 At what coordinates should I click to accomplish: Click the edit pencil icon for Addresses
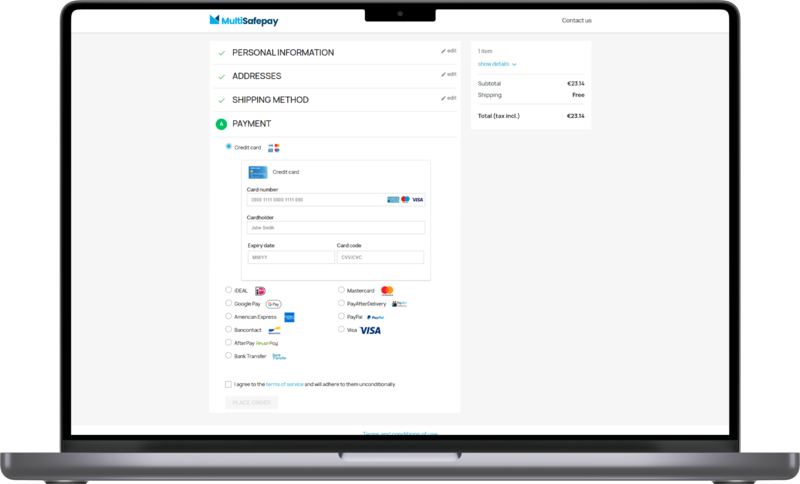tap(443, 74)
